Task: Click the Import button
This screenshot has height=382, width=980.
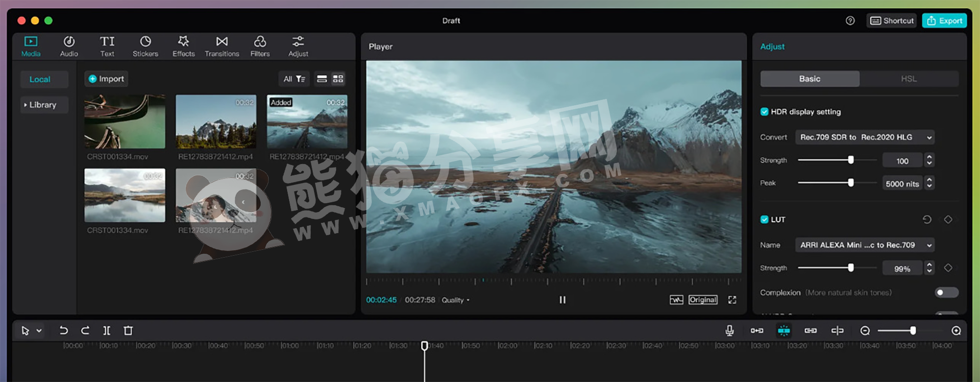Action: click(x=106, y=79)
